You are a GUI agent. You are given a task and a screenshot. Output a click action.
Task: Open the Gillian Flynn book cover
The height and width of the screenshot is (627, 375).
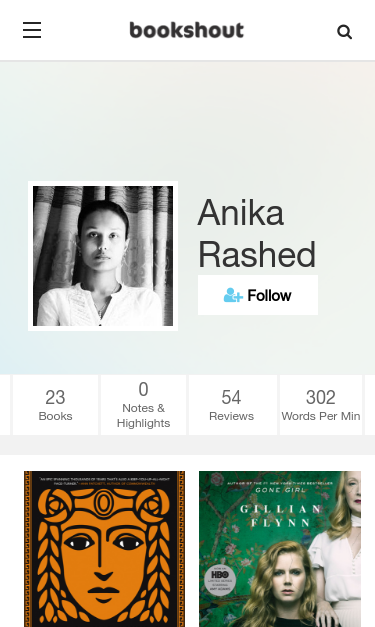click(x=280, y=549)
